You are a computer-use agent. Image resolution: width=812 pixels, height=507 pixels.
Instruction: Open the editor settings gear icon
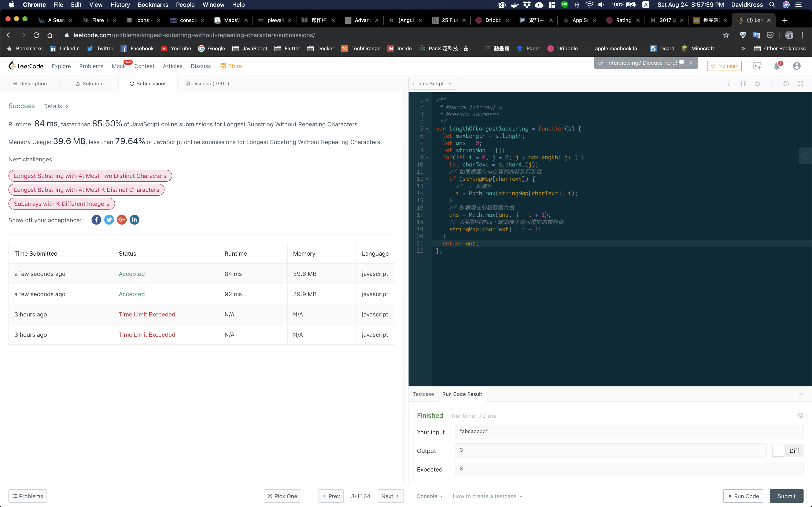(786, 83)
